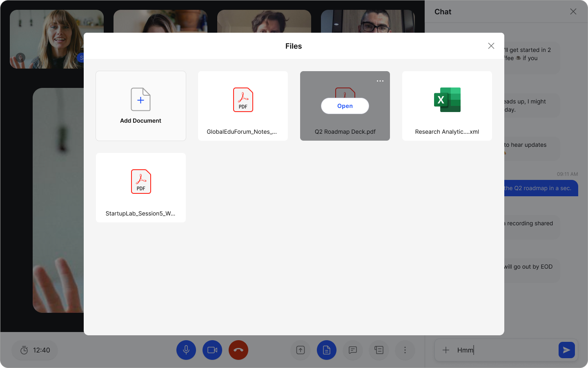The width and height of the screenshot is (588, 368).
Task: Open the more options vertical dots menu
Action: 405,350
